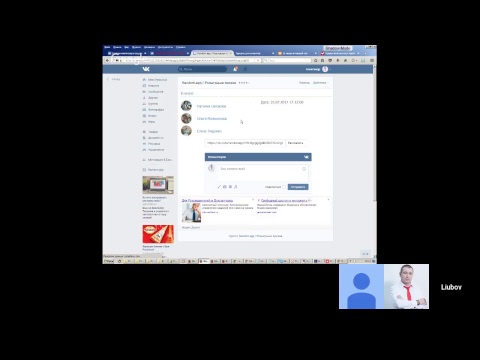Click the music note icon in VK header
480x360 pixels.
[245, 69]
